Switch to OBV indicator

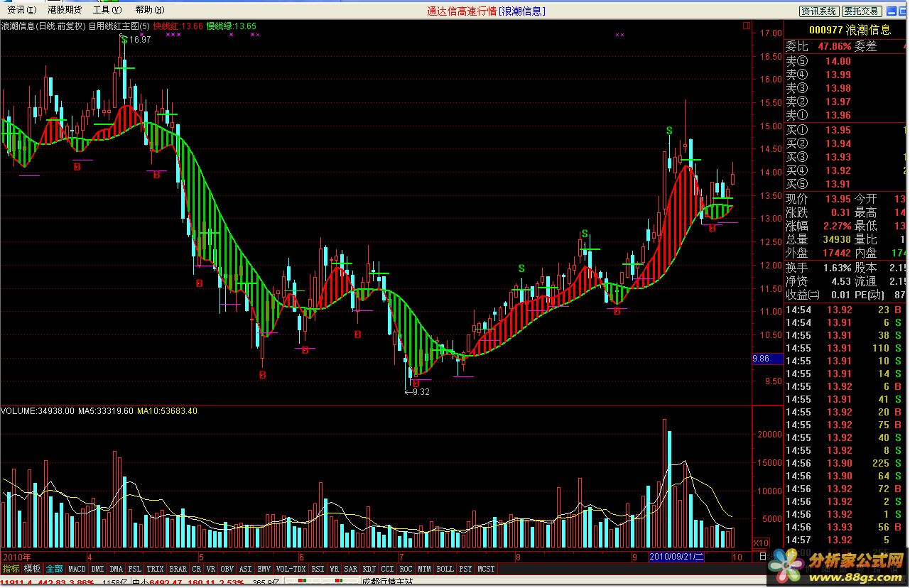pyautogui.click(x=227, y=569)
